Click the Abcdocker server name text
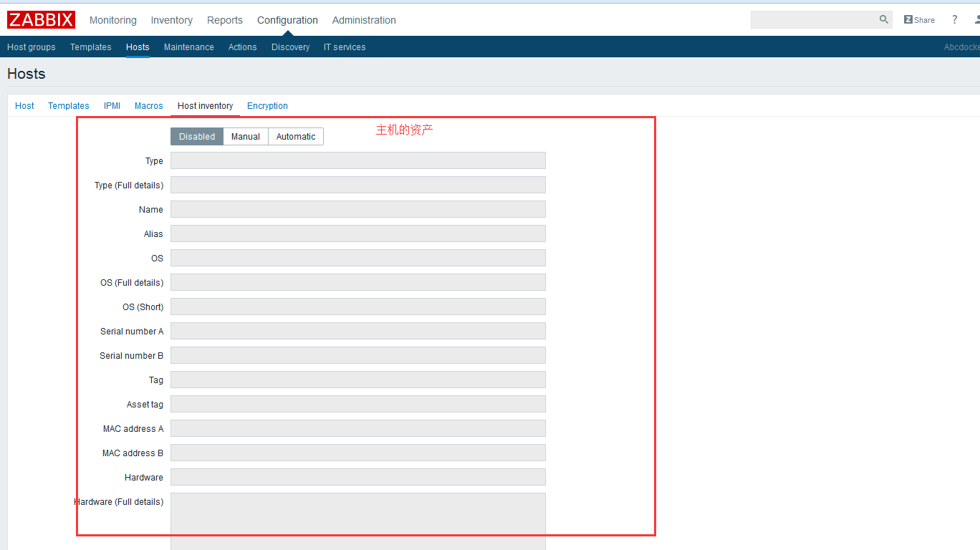The image size is (980, 550). point(962,47)
